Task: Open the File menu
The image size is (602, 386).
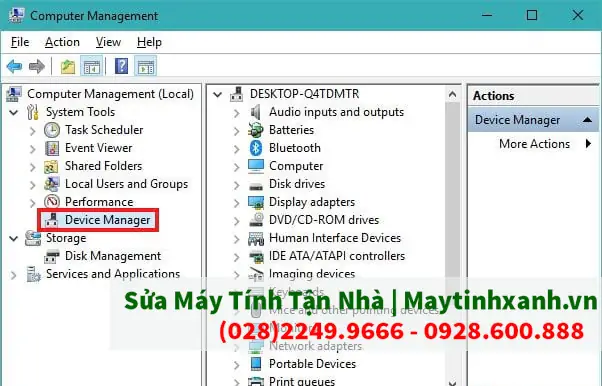Action: click(20, 42)
